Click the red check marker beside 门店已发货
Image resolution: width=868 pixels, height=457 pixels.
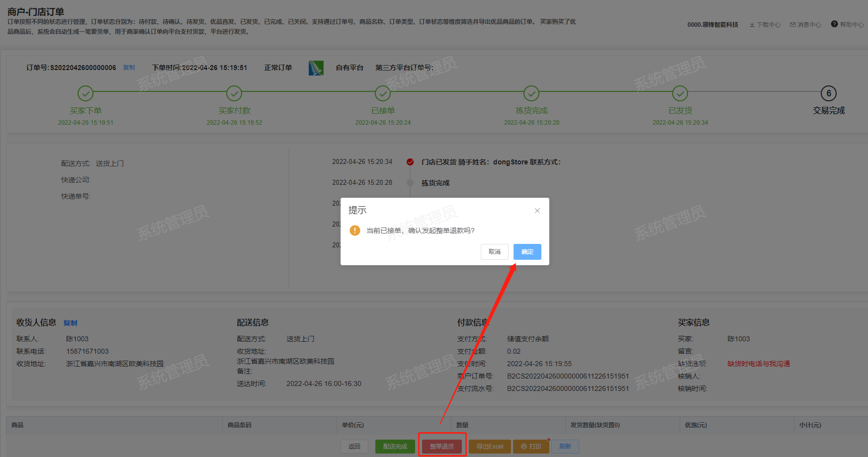pos(410,162)
